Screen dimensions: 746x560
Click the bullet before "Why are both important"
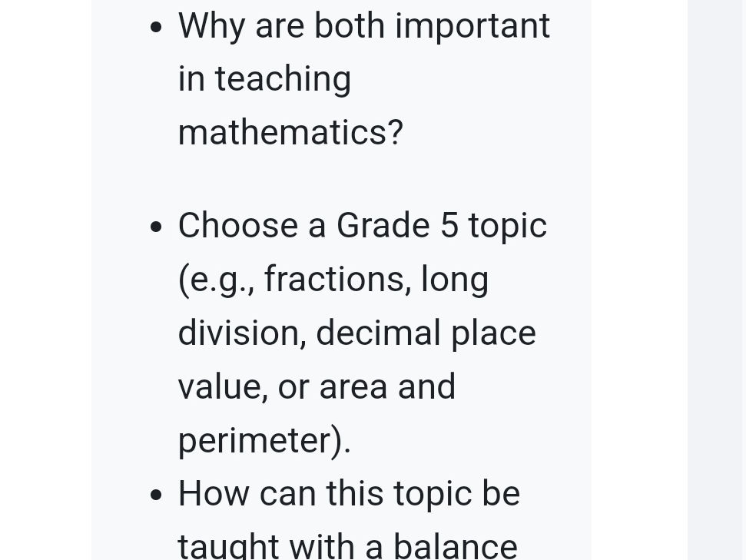(156, 27)
